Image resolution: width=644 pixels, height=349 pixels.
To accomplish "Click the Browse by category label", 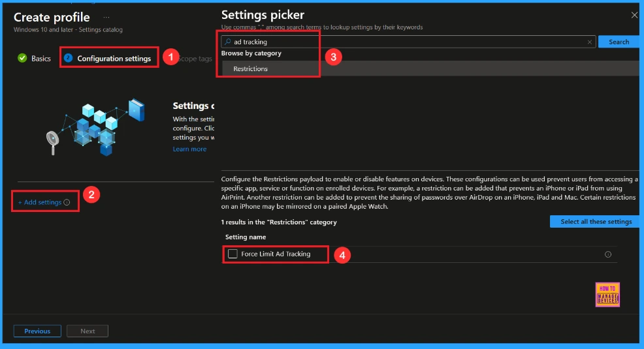I will pyautogui.click(x=251, y=53).
